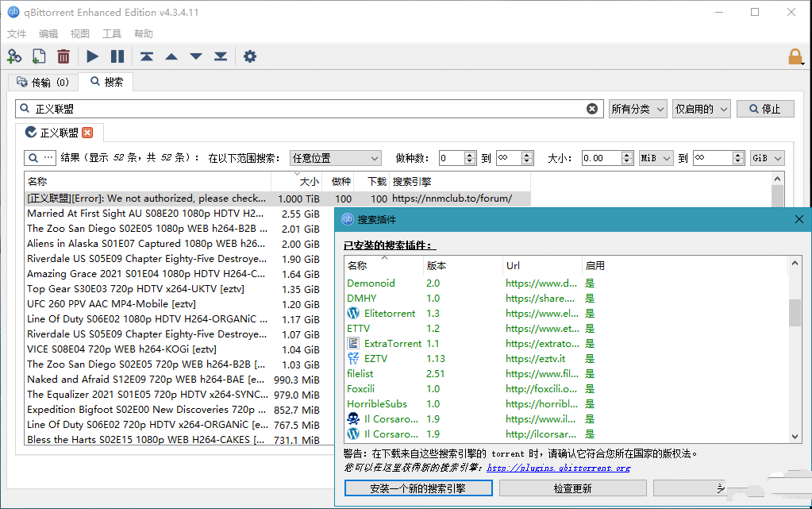The width and height of the screenshot is (812, 509).
Task: Move torrent to top of queue icon
Action: pos(147,56)
